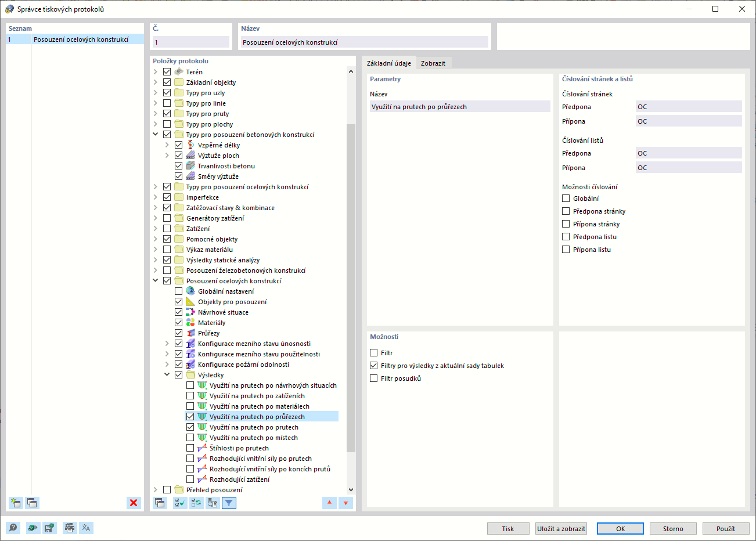This screenshot has height=541, width=756.
Task: Click the Globální nastavení globe icon
Action: pos(190,291)
